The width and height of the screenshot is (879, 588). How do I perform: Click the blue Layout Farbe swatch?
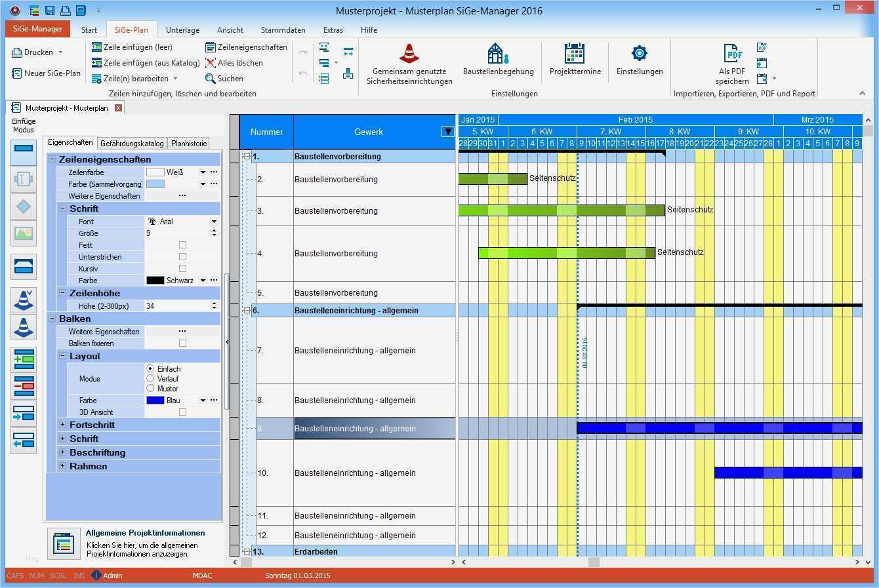click(x=155, y=401)
